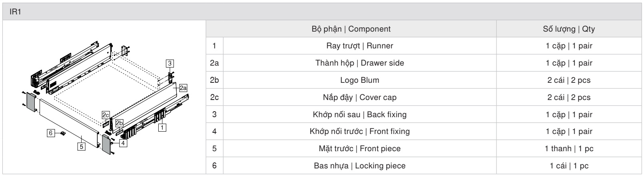Click 'Khớp nối trước | Front fixing' cell

point(360,132)
